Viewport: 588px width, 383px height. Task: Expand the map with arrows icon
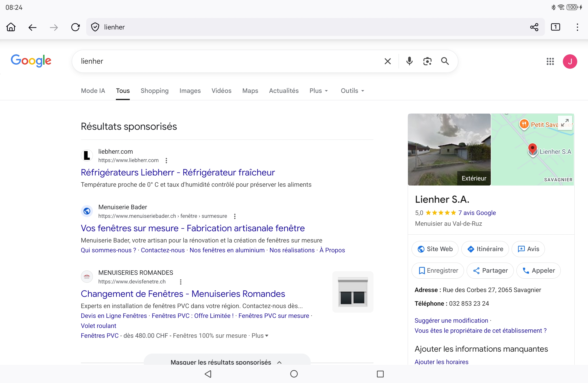pyautogui.click(x=565, y=123)
